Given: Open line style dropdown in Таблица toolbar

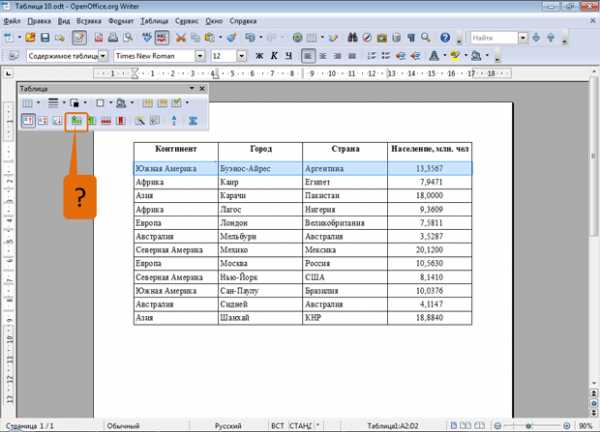Looking at the screenshot, I should point(64,103).
